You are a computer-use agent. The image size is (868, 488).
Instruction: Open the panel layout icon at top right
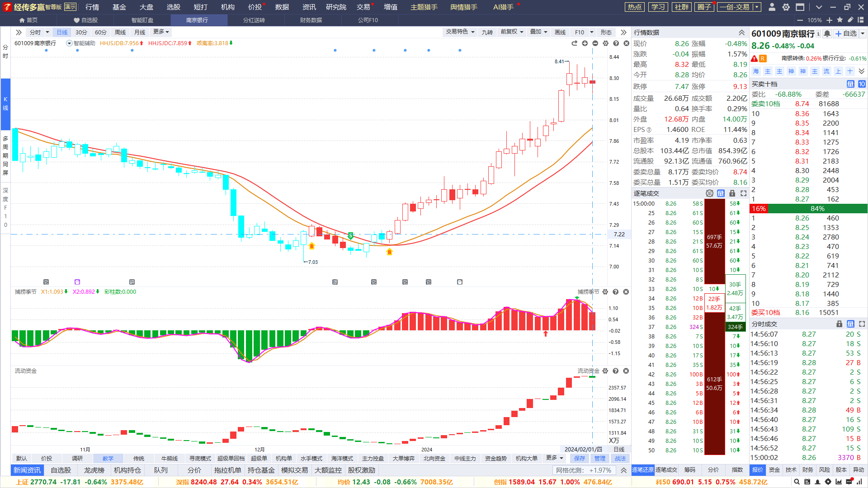tap(860, 20)
